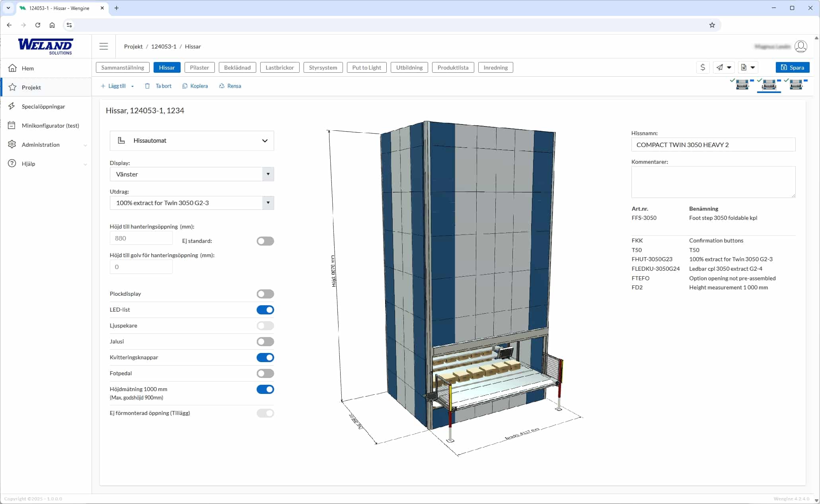
Task: Enable the Plockdisplay toggle
Action: coord(265,294)
